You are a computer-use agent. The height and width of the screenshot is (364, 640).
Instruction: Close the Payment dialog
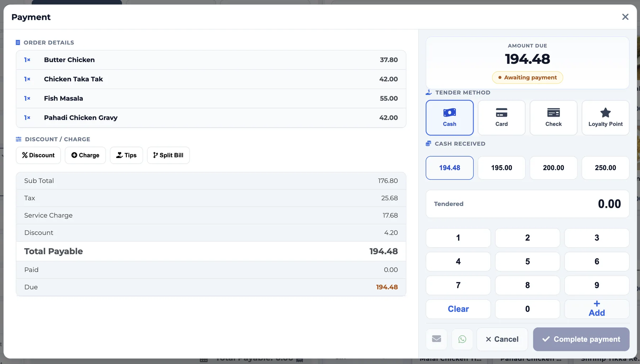[x=625, y=17]
